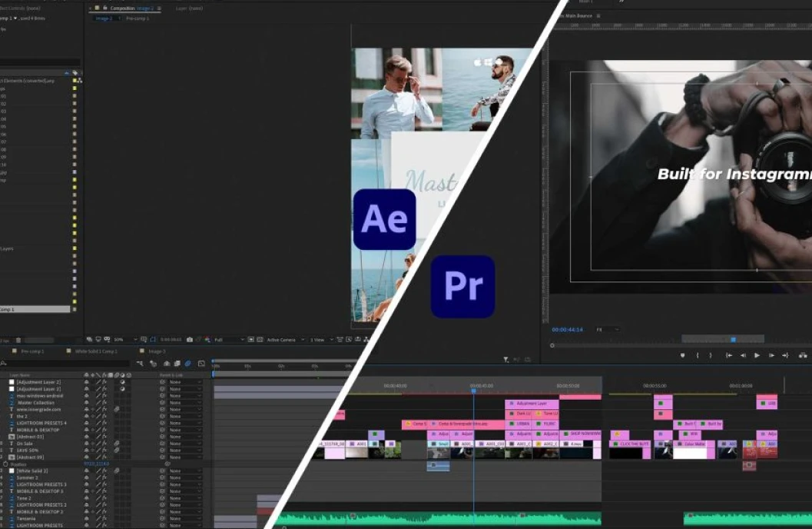
Task: Open the 1 View layout dropdown
Action: point(321,340)
